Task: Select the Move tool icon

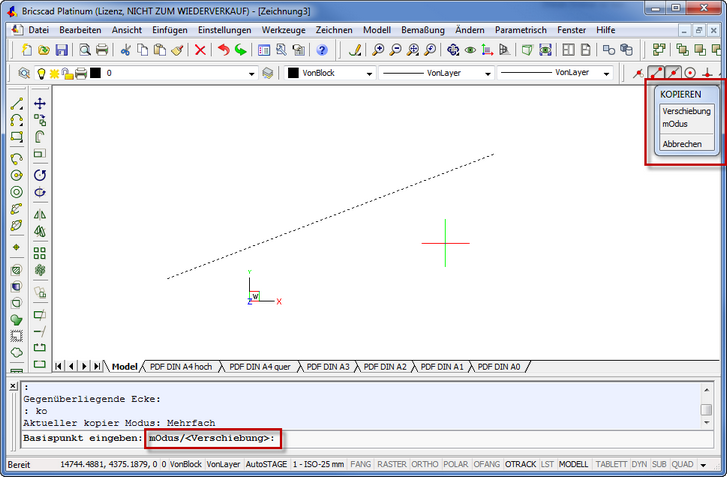Action: (x=40, y=103)
